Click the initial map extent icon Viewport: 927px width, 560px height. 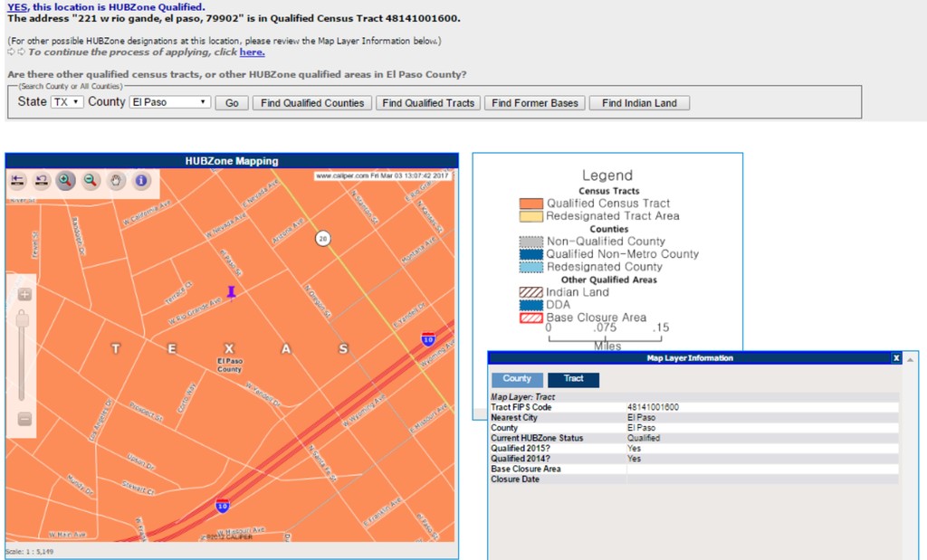17,181
